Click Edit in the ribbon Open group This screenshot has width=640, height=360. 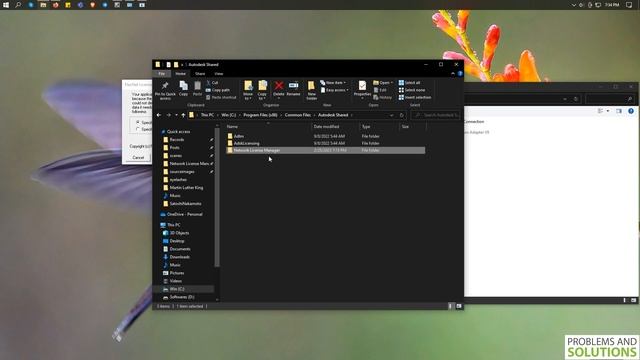coord(380,90)
